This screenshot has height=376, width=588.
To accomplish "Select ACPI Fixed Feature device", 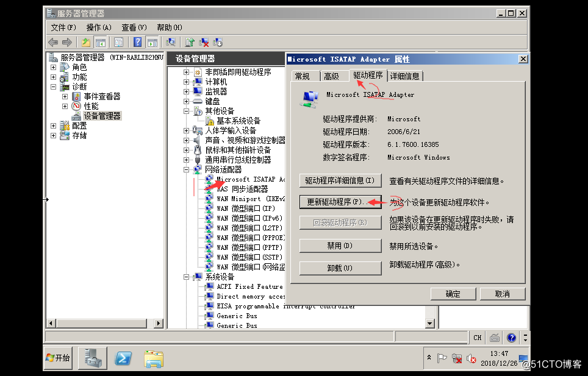I will [x=249, y=286].
